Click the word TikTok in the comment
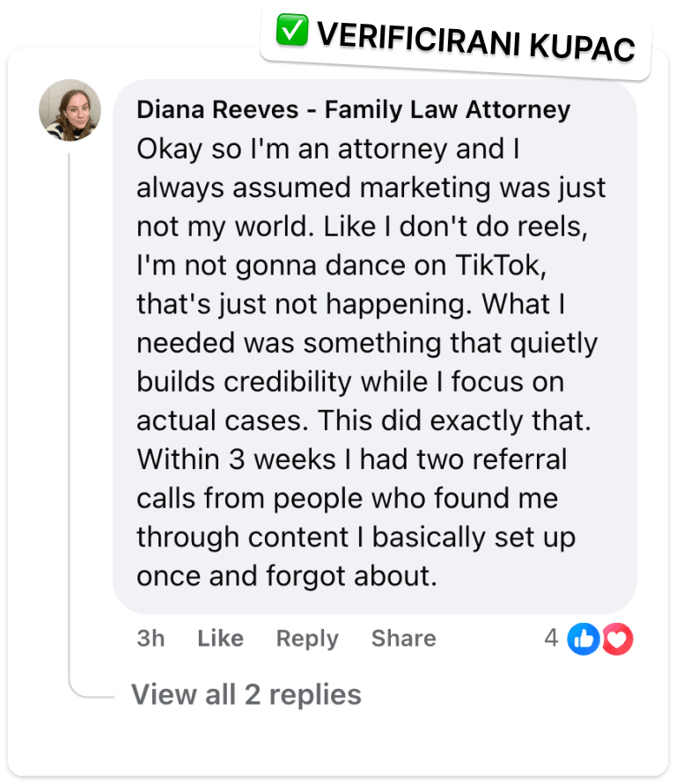Screen dimensions: 676x784 pos(501,265)
